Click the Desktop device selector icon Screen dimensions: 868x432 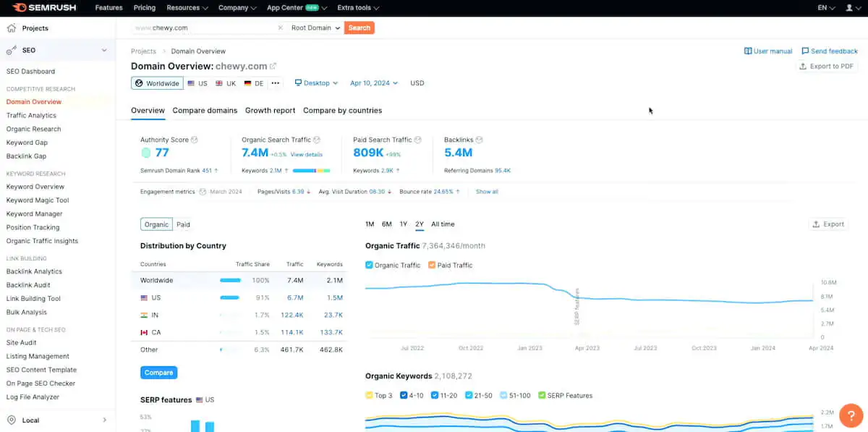tap(299, 82)
